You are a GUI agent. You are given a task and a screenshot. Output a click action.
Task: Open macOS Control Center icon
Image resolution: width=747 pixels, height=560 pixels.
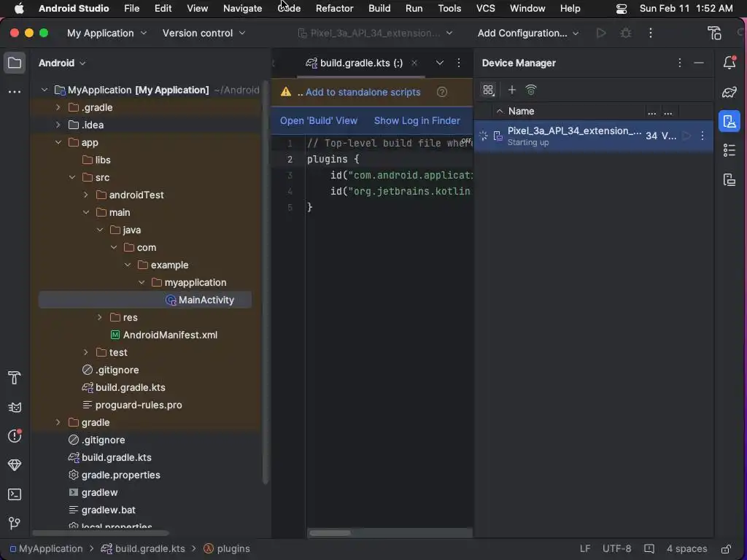[x=622, y=9]
